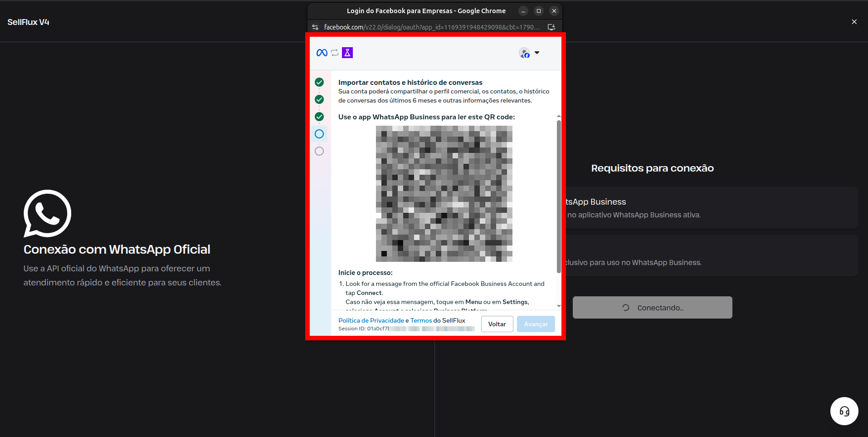Click the WhatsApp logo icon
The image size is (868, 437).
click(x=47, y=213)
